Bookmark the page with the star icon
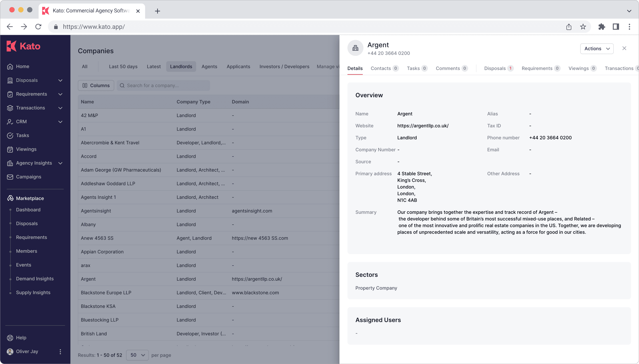 tap(583, 27)
